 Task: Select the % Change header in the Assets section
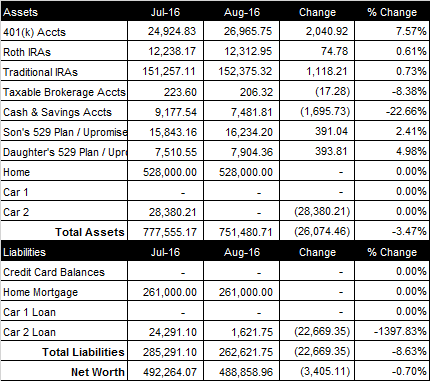[x=392, y=12]
